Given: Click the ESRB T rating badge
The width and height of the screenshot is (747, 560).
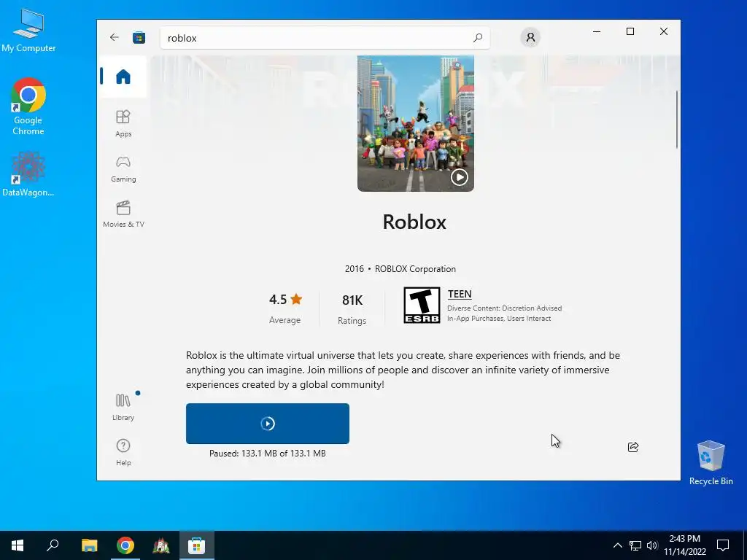Looking at the screenshot, I should coord(422,306).
